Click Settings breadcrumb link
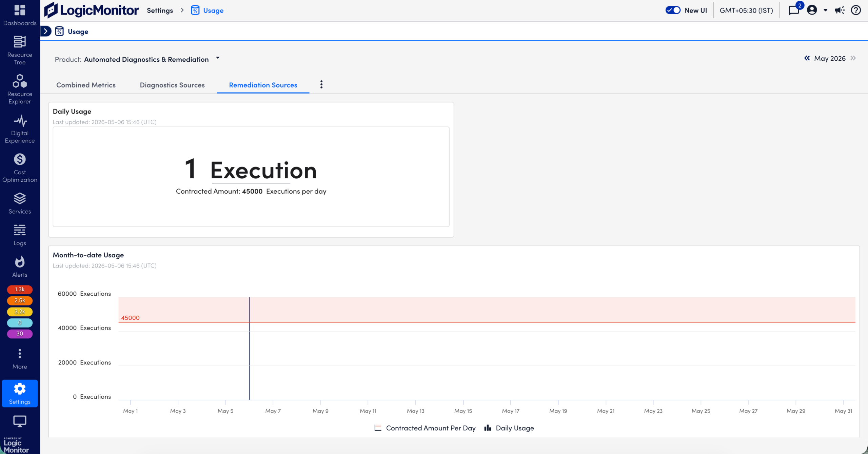 click(160, 10)
